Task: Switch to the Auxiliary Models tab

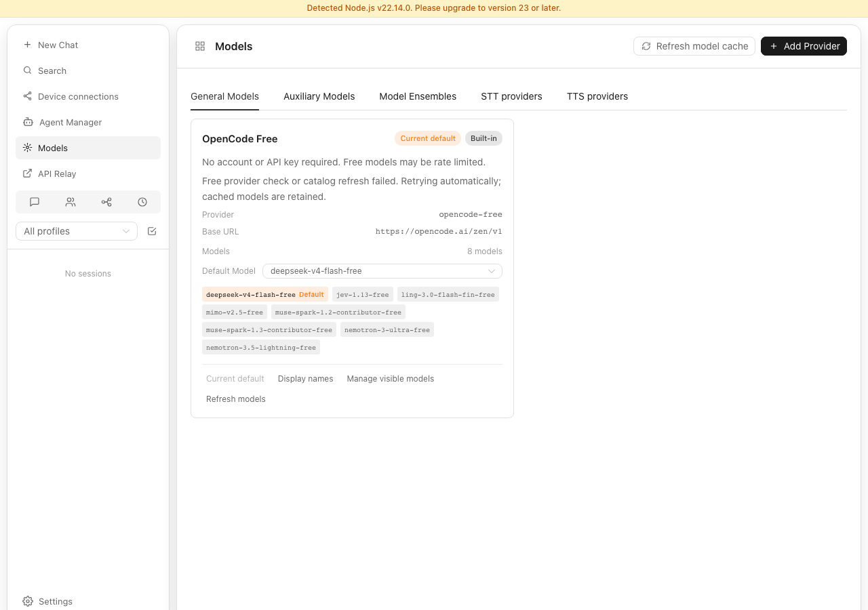Action: click(319, 96)
